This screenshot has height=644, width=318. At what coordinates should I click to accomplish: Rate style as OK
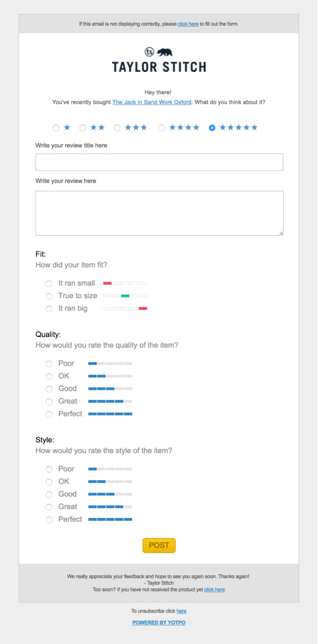(49, 482)
